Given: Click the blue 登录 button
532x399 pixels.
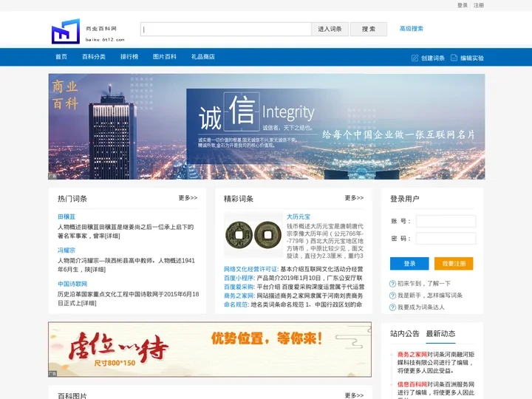Looking at the screenshot, I should pyautogui.click(x=409, y=264).
